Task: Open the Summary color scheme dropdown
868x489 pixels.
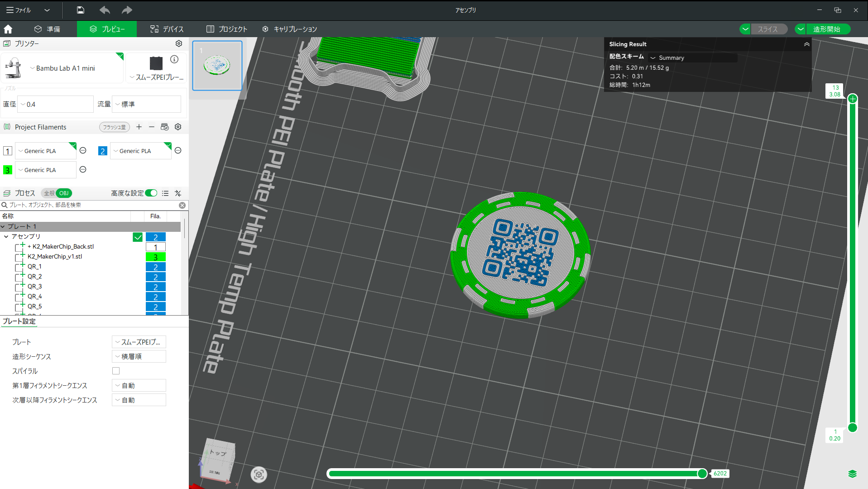Action: 692,58
